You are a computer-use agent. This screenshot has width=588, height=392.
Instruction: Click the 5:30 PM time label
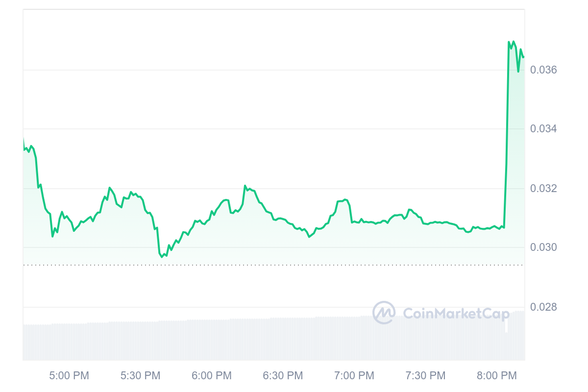pyautogui.click(x=140, y=376)
